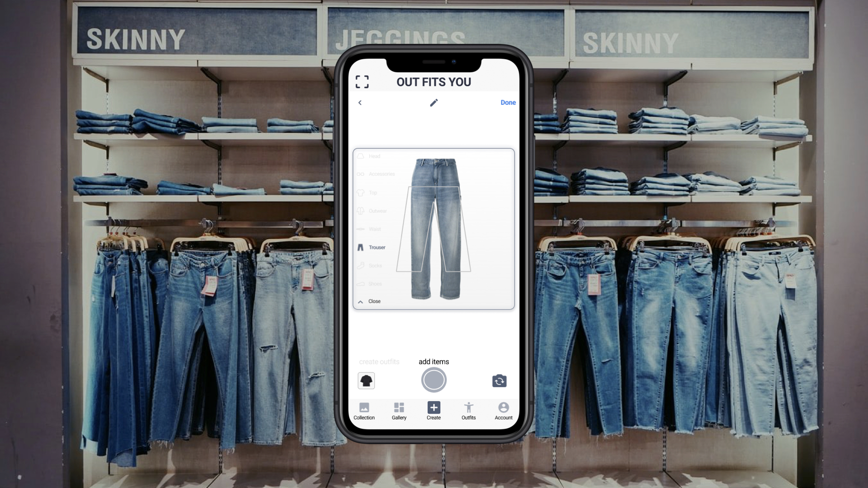Expand the Top category option
The image size is (868, 488).
pyautogui.click(x=372, y=192)
